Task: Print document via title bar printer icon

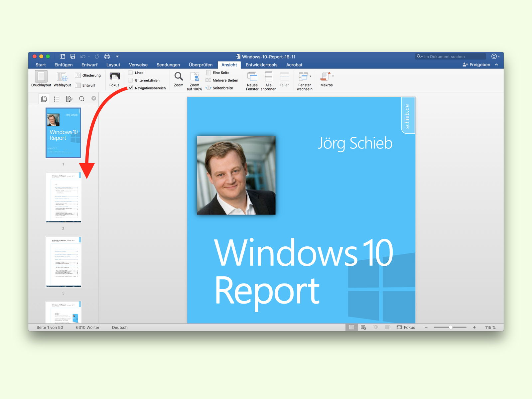Action: (x=107, y=57)
